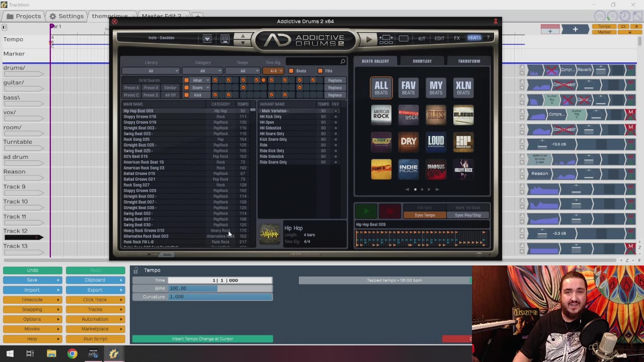Expand the Save menu in Tracktion
This screenshot has width=644, height=362.
coord(32,280)
